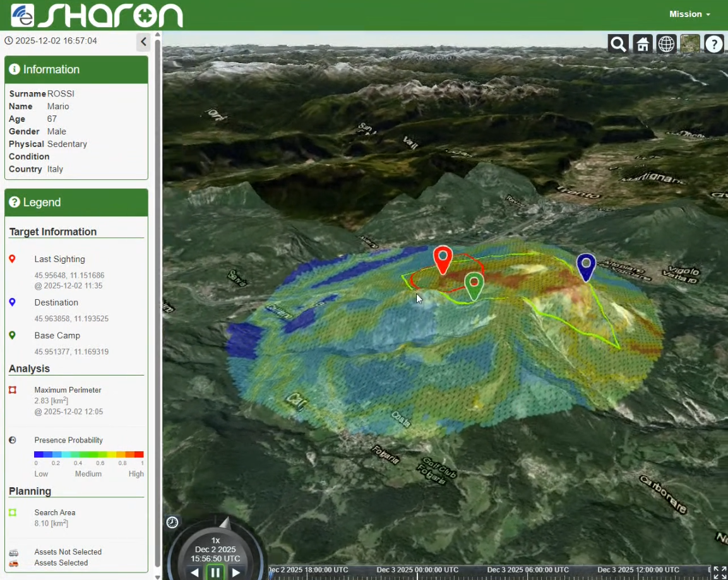Open the map help button
The height and width of the screenshot is (580, 728).
(x=714, y=44)
